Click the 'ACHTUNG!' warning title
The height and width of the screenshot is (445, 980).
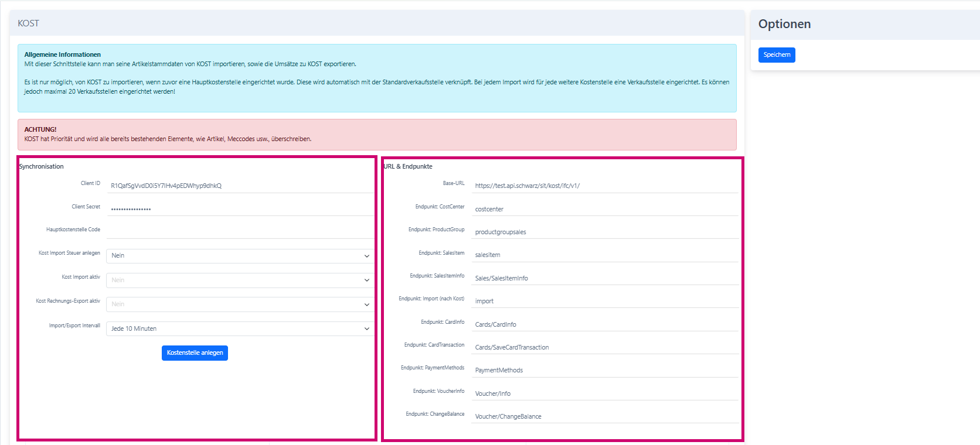[x=40, y=129]
